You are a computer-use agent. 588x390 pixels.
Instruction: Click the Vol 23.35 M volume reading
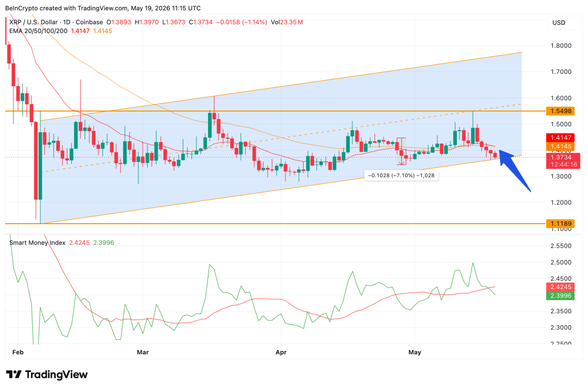point(287,22)
